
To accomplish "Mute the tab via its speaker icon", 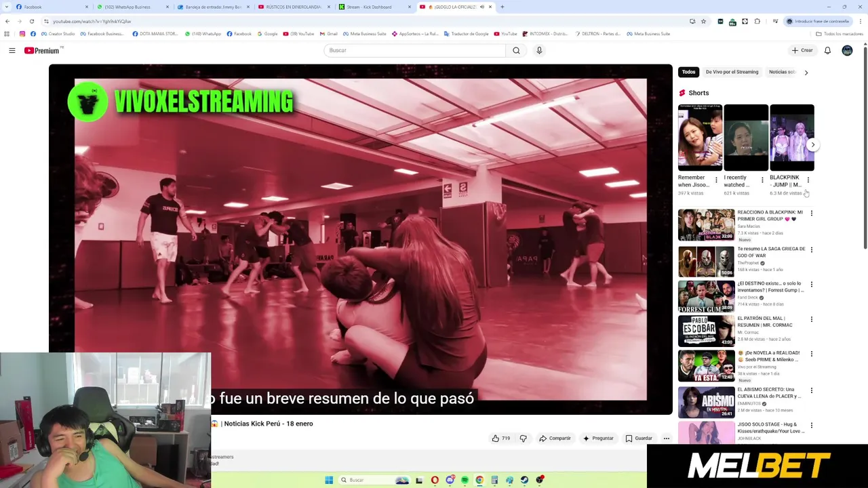I will [x=482, y=7].
